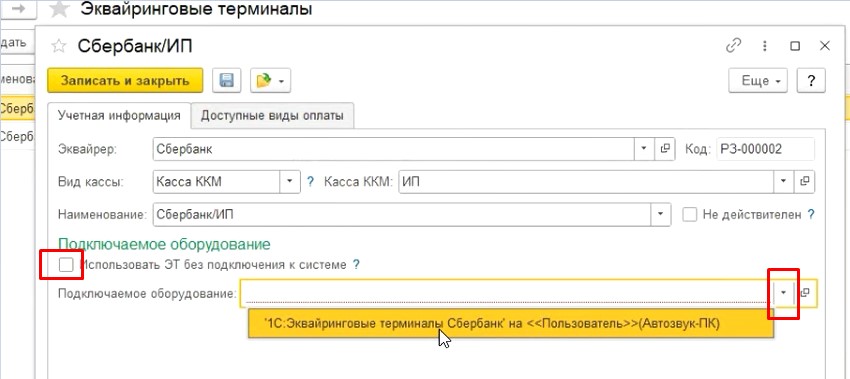Image resolution: width=850 pixels, height=379 pixels.
Task: Select '1С:Эквайринговые терминалы Сбербанк' list item
Action: tap(511, 324)
